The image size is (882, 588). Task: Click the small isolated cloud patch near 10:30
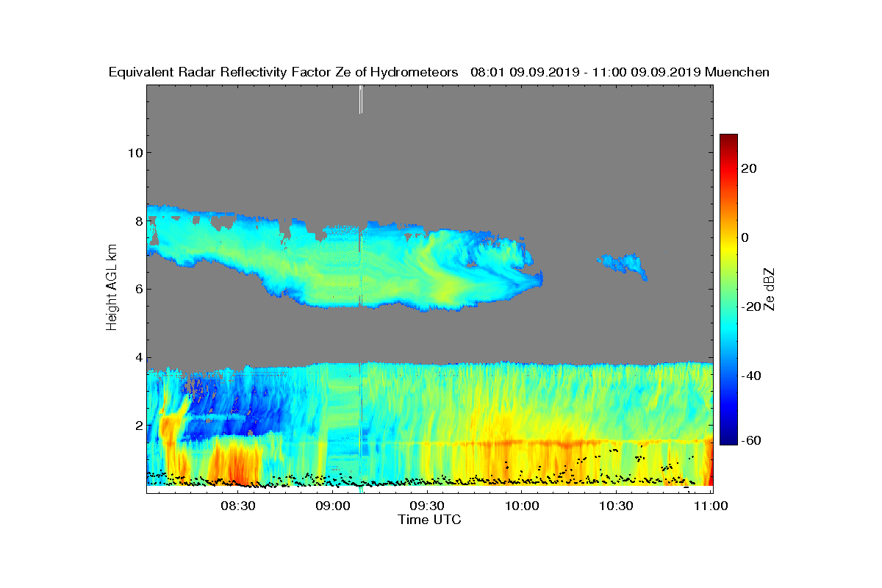(x=623, y=265)
